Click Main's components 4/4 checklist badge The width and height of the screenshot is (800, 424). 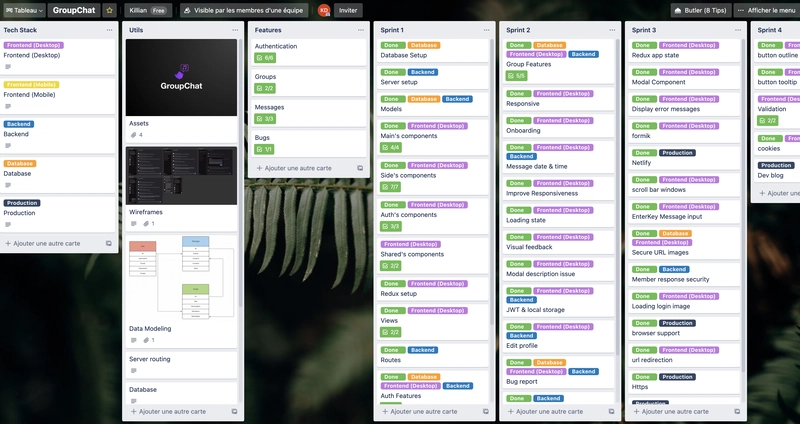coord(391,147)
